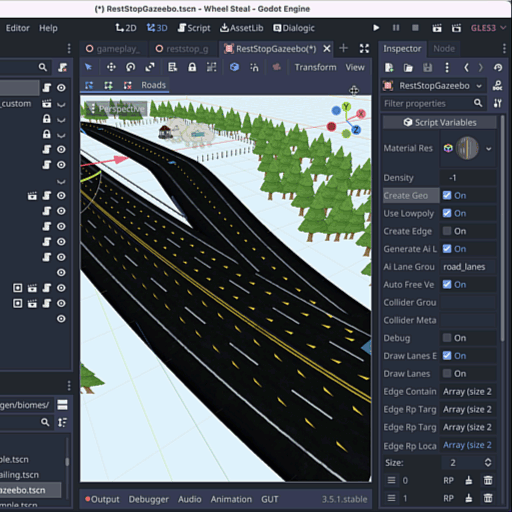Viewport: 512px width, 512px height.
Task: Delete Edge Rp Loca array element 0
Action: pyautogui.click(x=488, y=480)
